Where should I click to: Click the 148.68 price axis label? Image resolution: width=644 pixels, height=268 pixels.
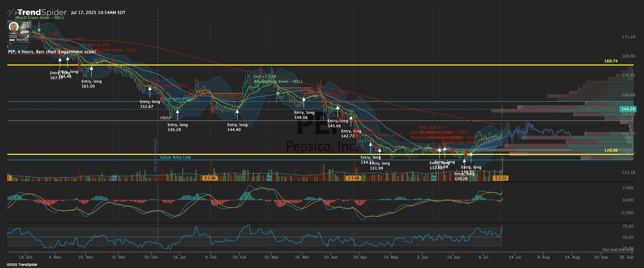628,95
